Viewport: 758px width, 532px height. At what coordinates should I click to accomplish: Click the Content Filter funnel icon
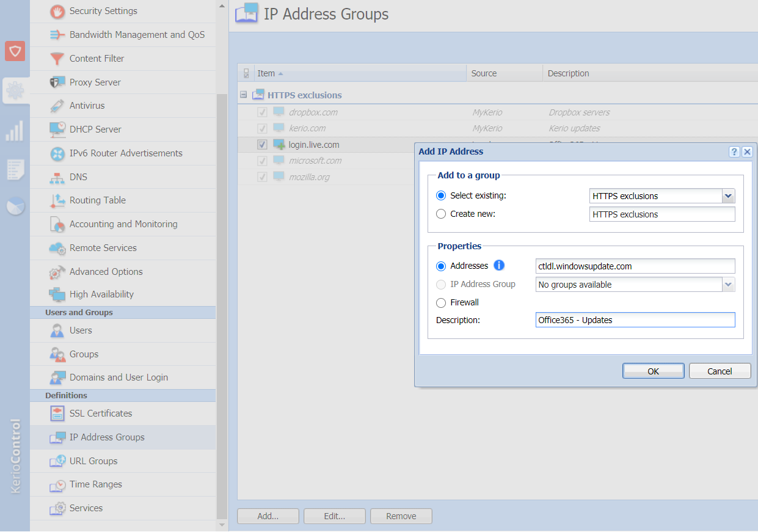click(x=57, y=59)
